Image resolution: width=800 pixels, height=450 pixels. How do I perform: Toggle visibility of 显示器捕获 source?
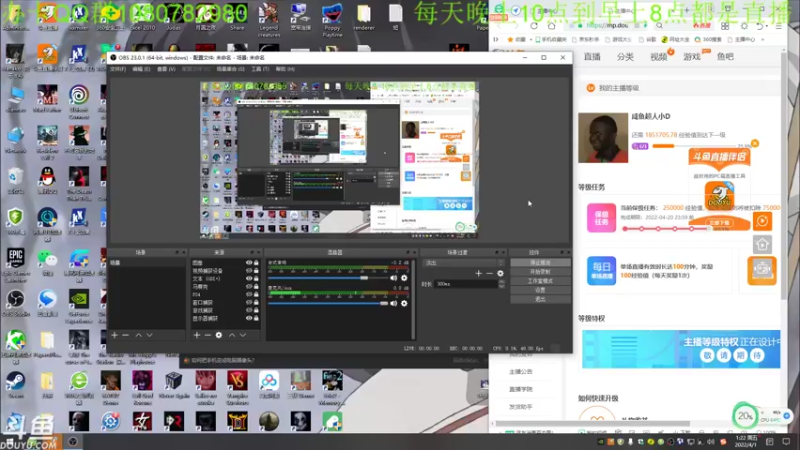249,318
